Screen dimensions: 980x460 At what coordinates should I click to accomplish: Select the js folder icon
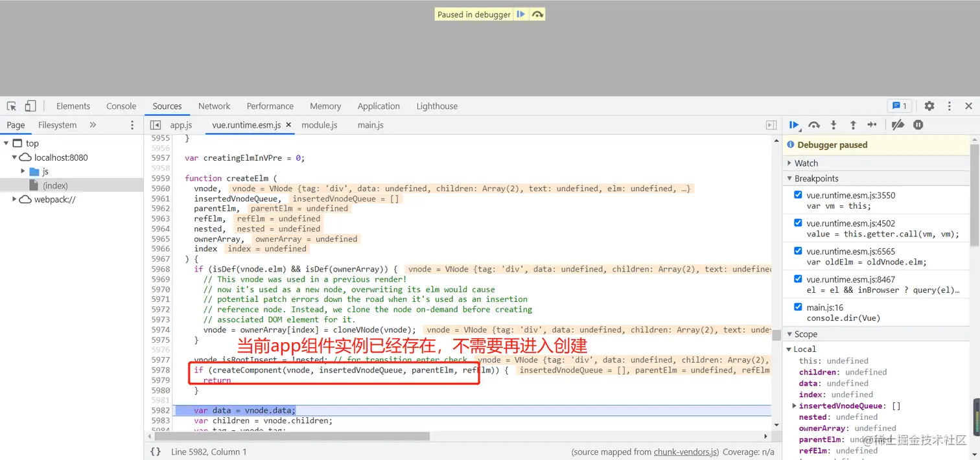pyautogui.click(x=35, y=172)
